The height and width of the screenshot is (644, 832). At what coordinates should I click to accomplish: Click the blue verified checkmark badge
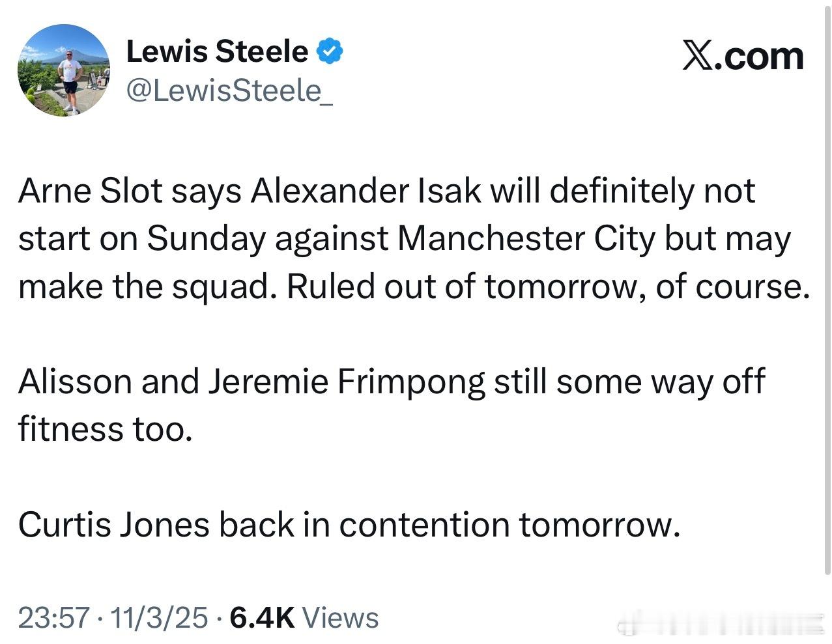pyautogui.click(x=330, y=51)
